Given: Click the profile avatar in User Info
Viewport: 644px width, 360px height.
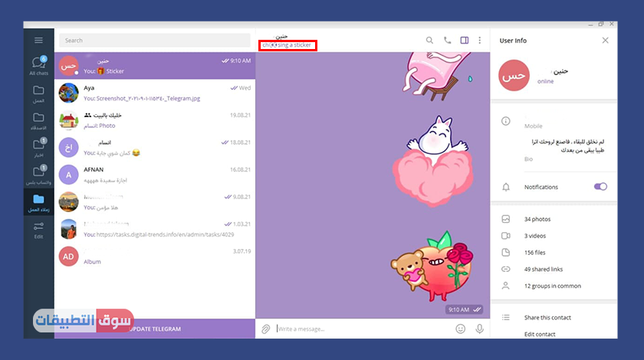Looking at the screenshot, I should point(514,76).
